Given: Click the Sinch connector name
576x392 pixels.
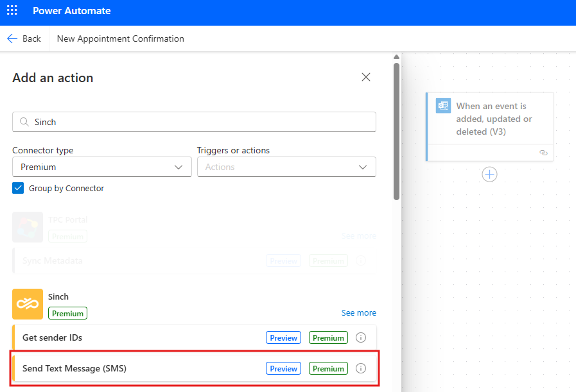Looking at the screenshot, I should pyautogui.click(x=58, y=296).
